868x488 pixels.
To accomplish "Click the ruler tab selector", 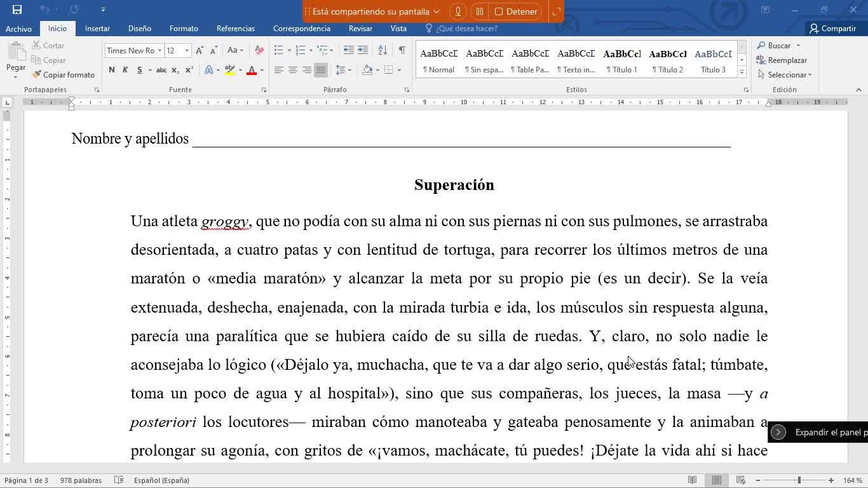I will [x=8, y=102].
